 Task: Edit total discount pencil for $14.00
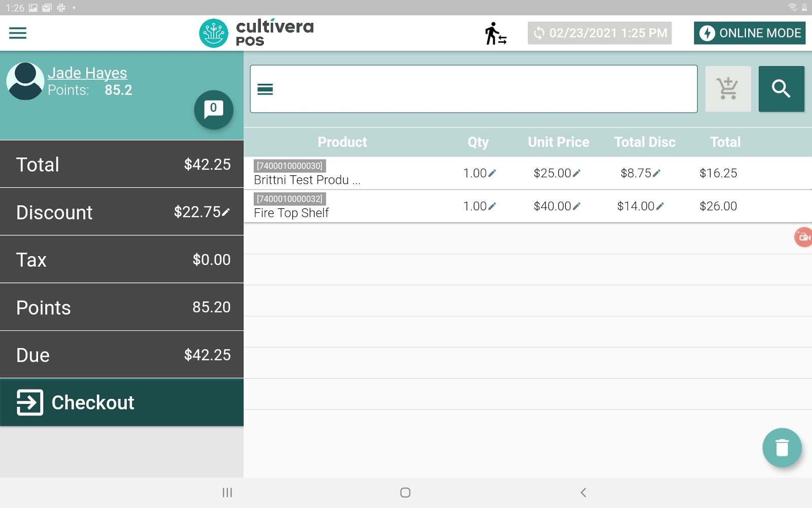point(660,206)
